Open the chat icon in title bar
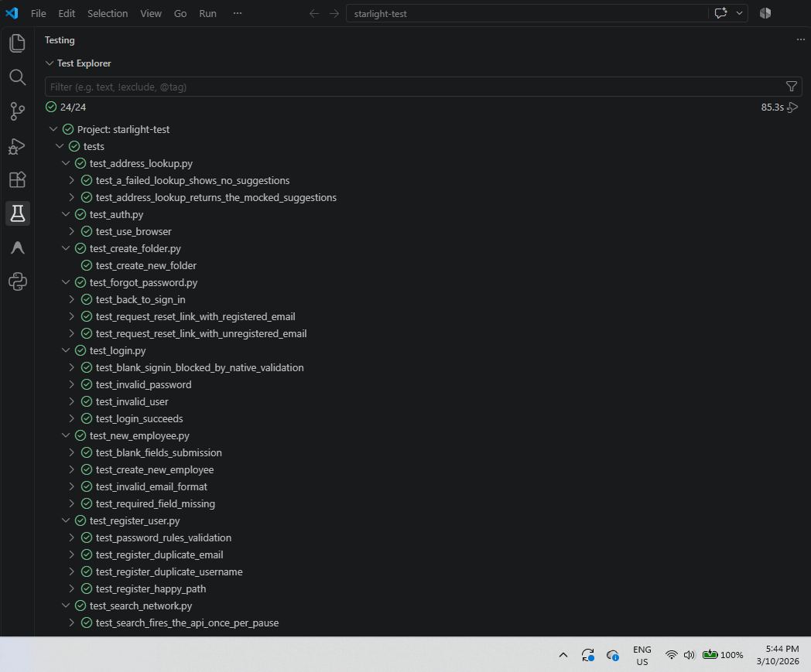 tap(720, 13)
